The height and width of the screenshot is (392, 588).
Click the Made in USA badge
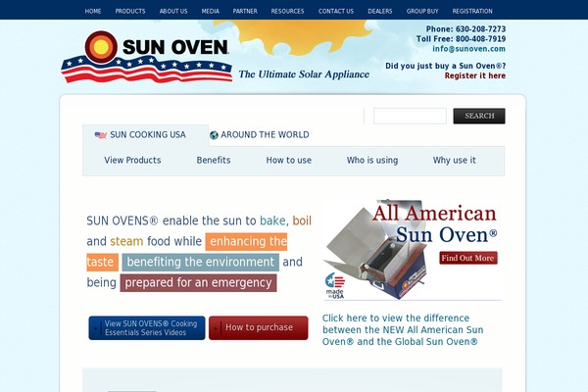[334, 286]
